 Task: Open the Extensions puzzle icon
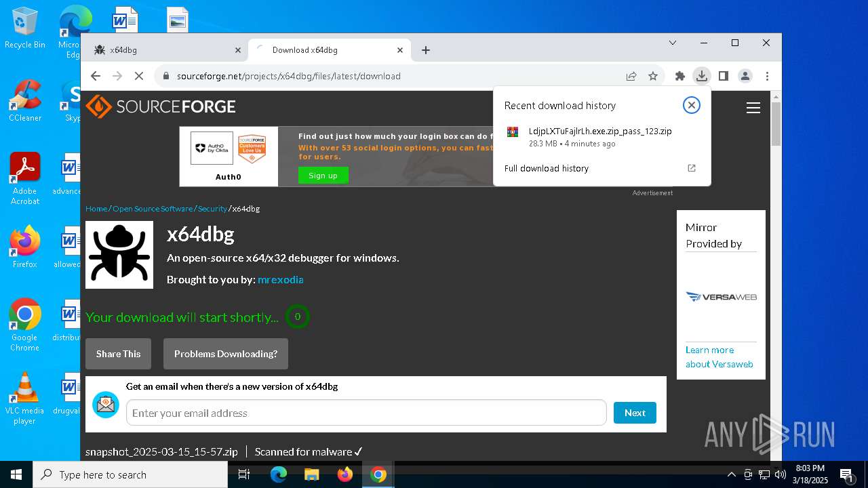pos(680,76)
